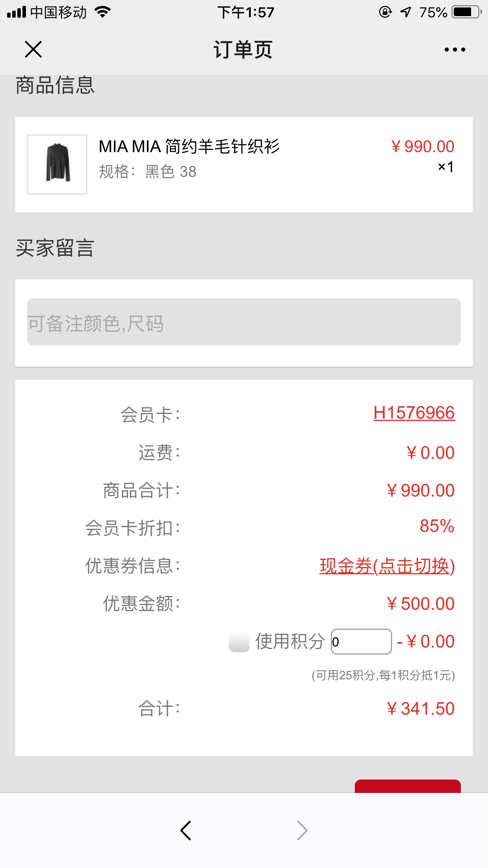The width and height of the screenshot is (488, 868).
Task: Switch coupon via 现金券(点击切换) link
Action: click(387, 566)
